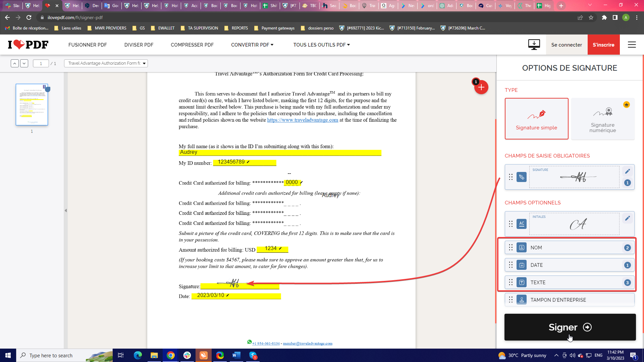This screenshot has width=644, height=362.
Task: Expand Tous les outils PDF menu
Action: pyautogui.click(x=321, y=45)
